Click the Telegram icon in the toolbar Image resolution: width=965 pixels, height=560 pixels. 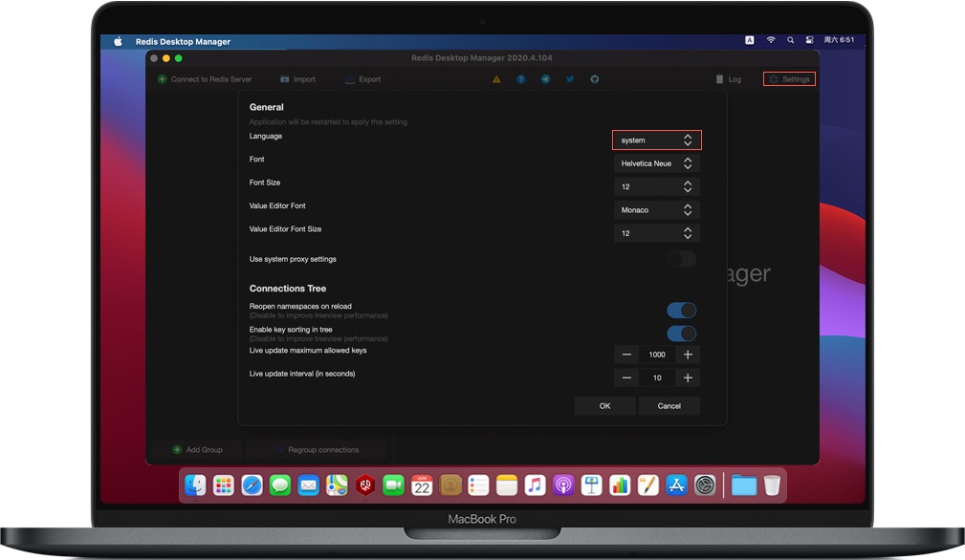pyautogui.click(x=545, y=79)
